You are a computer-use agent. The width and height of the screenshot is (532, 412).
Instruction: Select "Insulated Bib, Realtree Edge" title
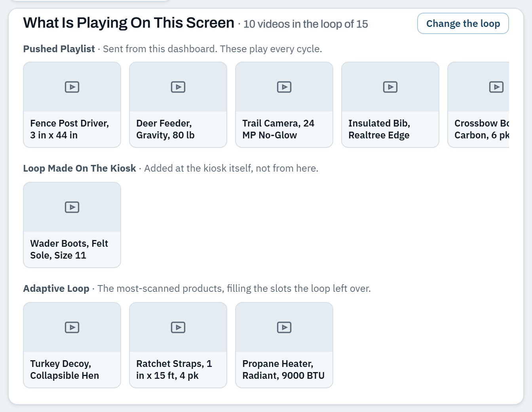379,129
